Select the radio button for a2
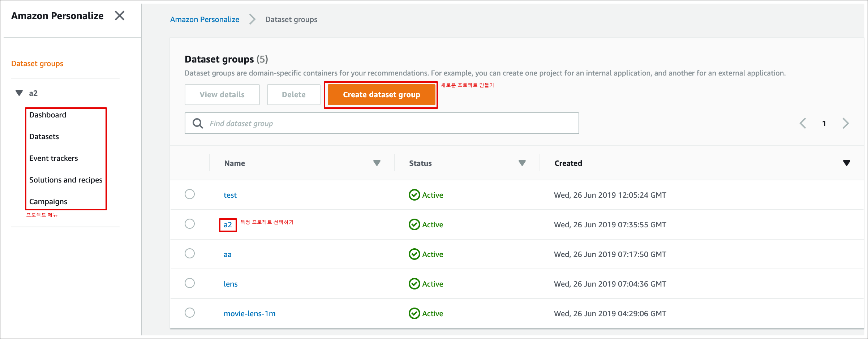This screenshot has width=868, height=339. 190,224
